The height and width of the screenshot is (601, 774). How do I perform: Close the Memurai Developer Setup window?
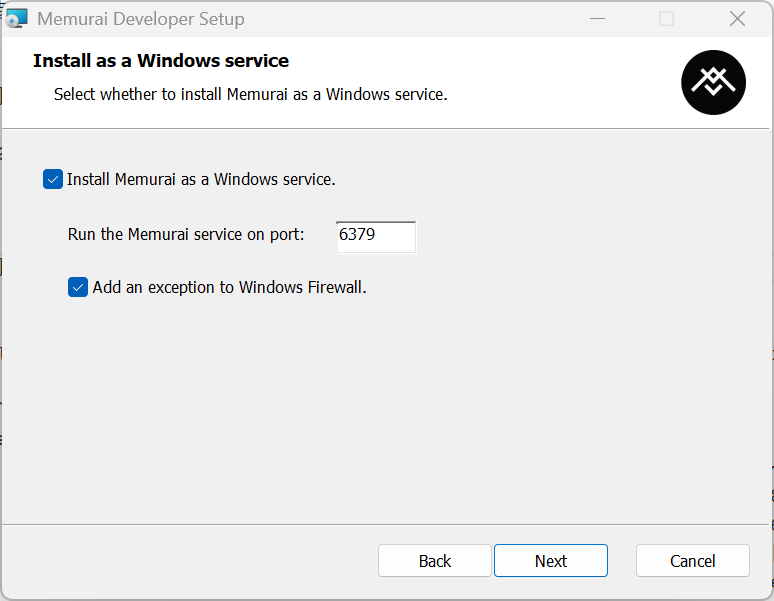(737, 19)
